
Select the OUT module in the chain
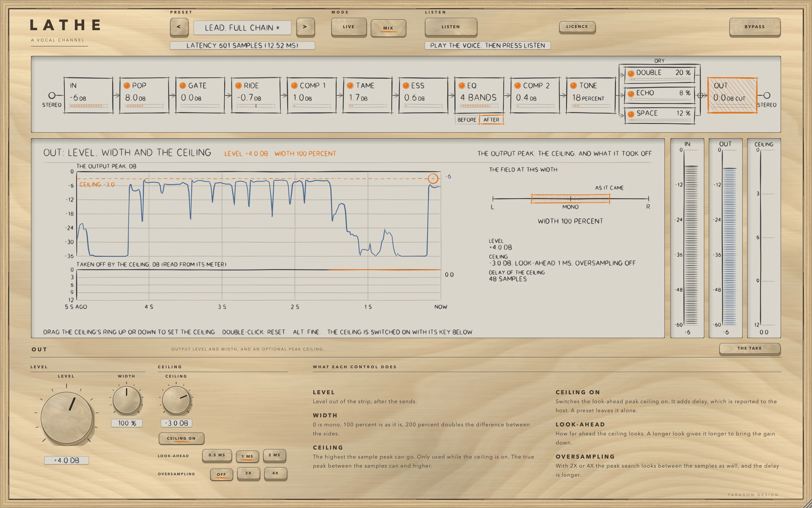coord(732,95)
